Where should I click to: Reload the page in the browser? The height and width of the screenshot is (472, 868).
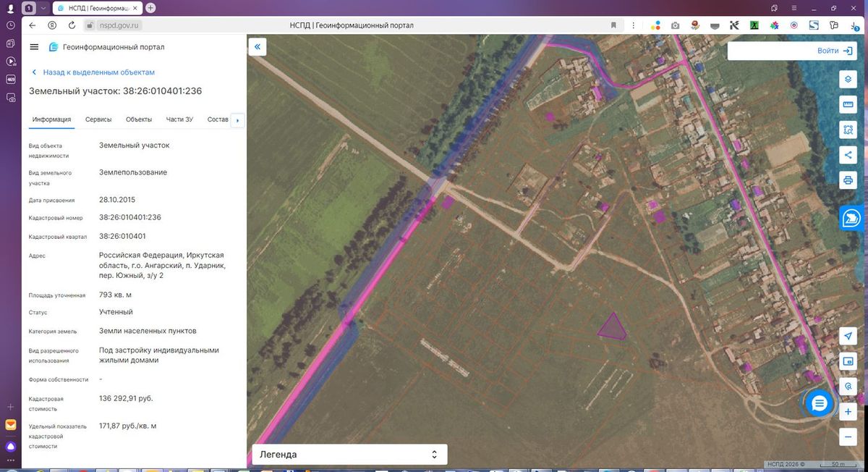[72, 25]
